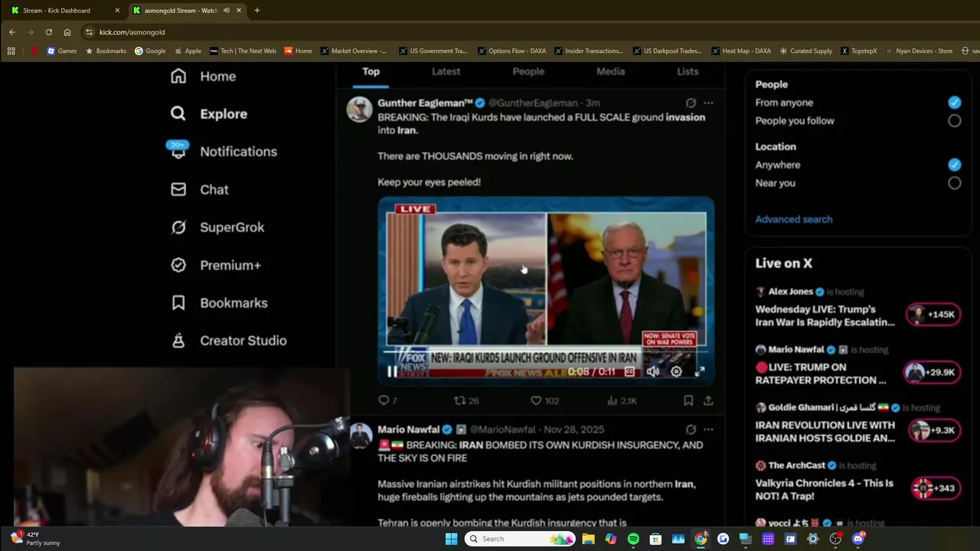Reply to Gunther Eagleman's post
Viewport: 980px width, 551px height.
click(387, 400)
